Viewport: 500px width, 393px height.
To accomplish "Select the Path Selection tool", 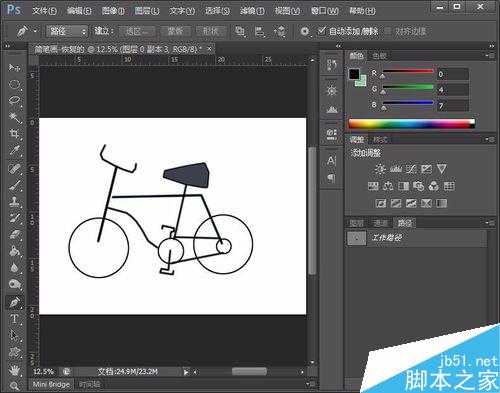I will pyautogui.click(x=14, y=336).
